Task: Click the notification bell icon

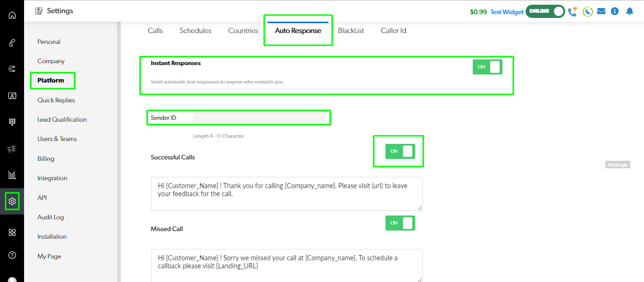Action: click(629, 11)
